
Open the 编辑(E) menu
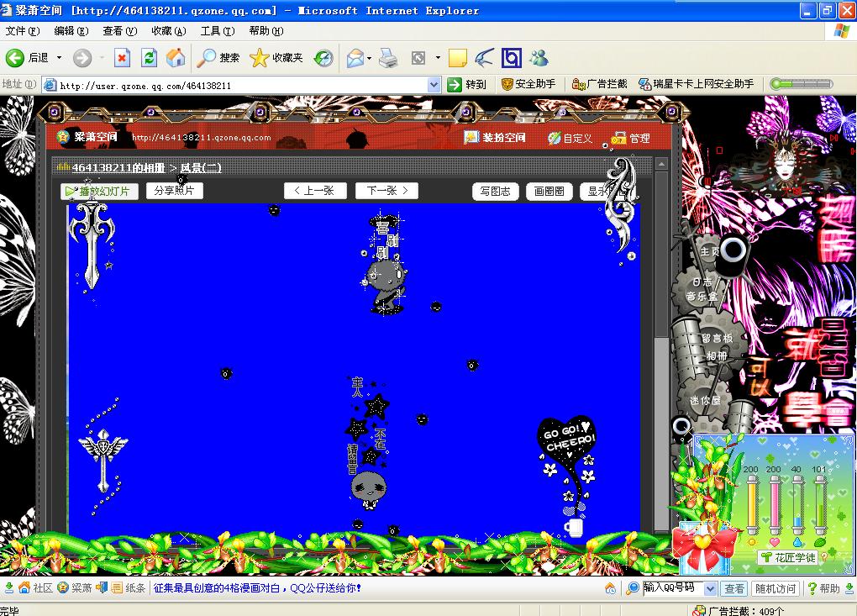(x=71, y=31)
